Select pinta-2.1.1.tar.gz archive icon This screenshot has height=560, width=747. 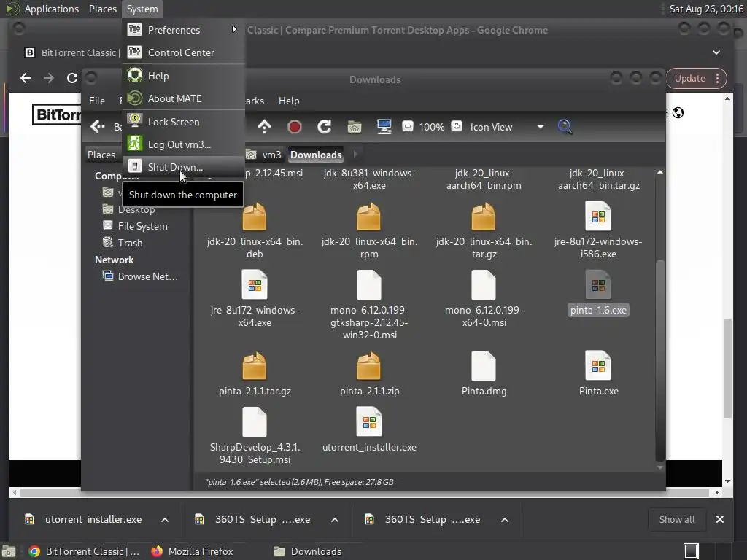click(255, 366)
